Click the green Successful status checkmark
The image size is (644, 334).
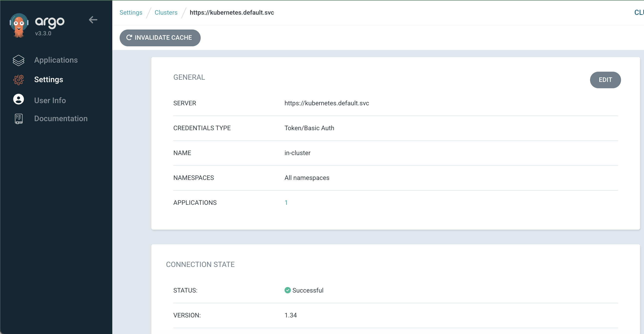coord(288,290)
